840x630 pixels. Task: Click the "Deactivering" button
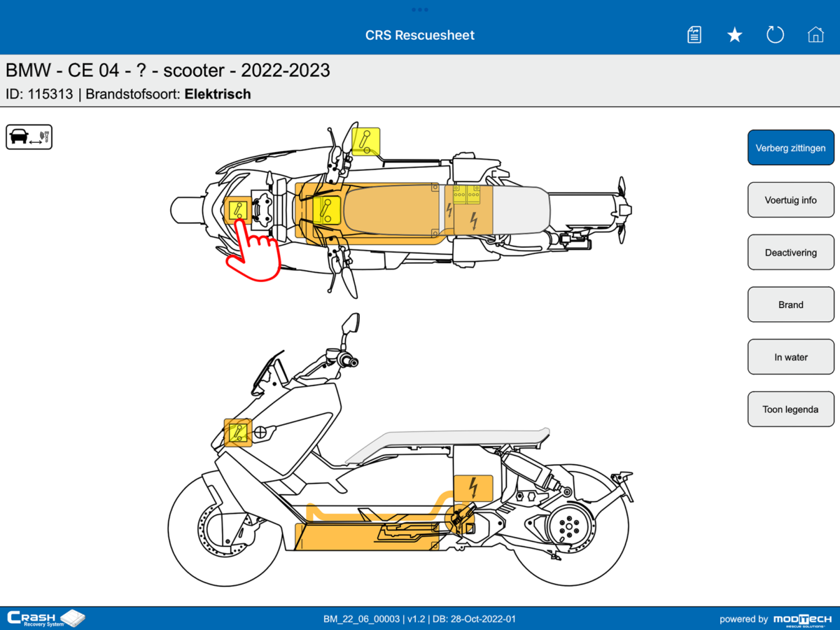[x=790, y=252]
